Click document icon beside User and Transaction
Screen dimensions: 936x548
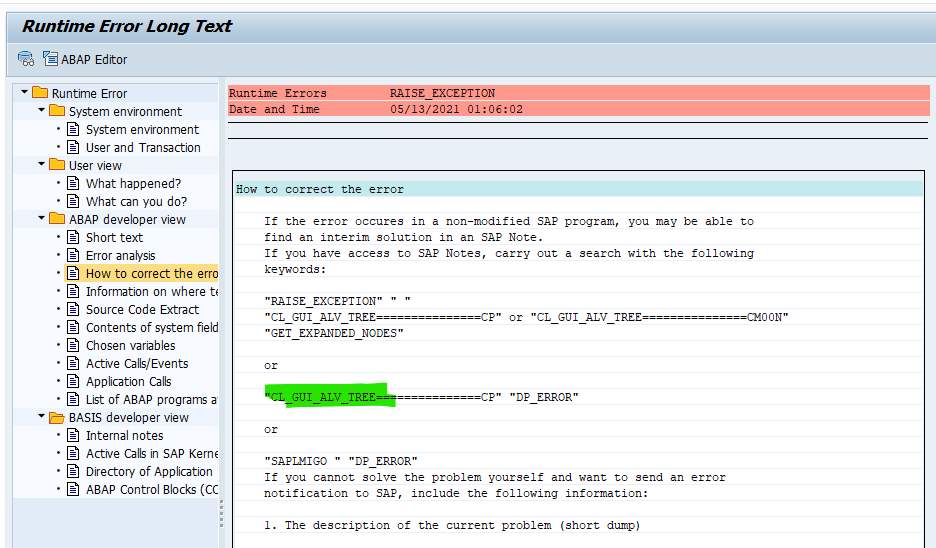pyautogui.click(x=73, y=147)
